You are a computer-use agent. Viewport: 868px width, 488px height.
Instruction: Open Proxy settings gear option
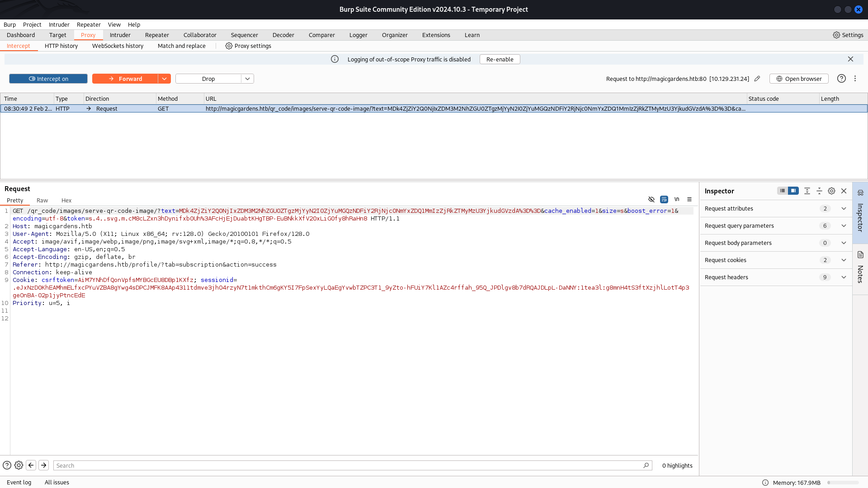248,46
